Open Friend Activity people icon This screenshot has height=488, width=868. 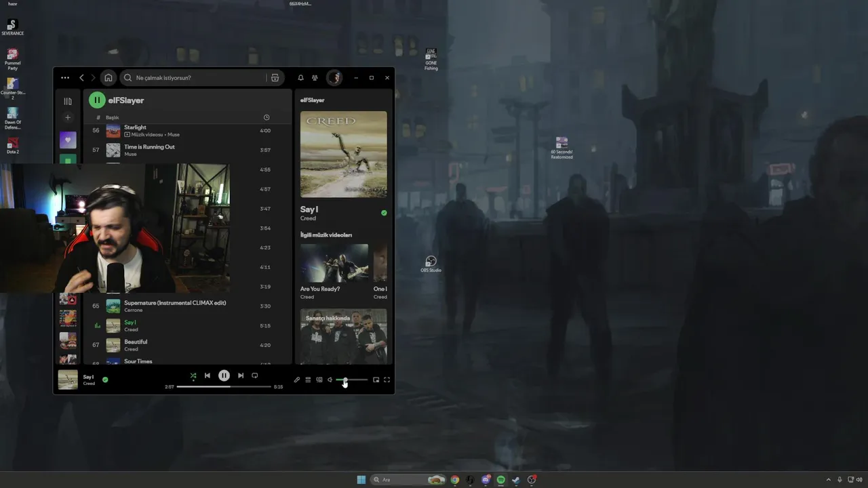pos(315,78)
